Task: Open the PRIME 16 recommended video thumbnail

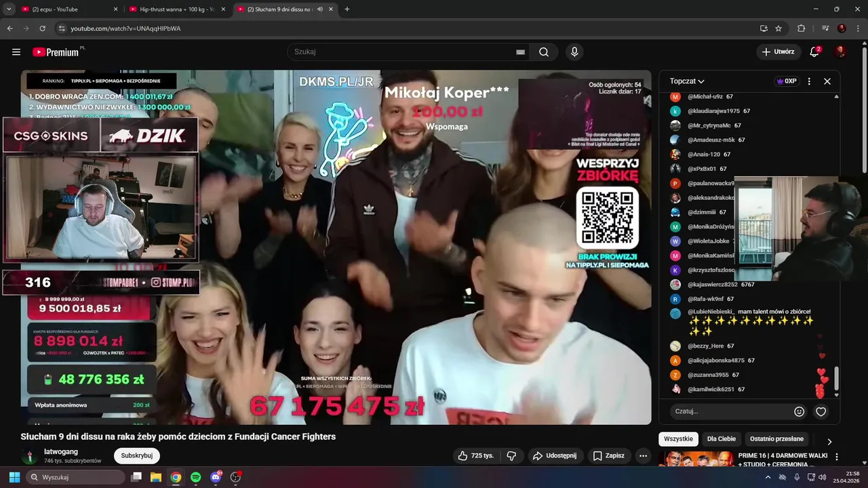Action: click(696, 460)
